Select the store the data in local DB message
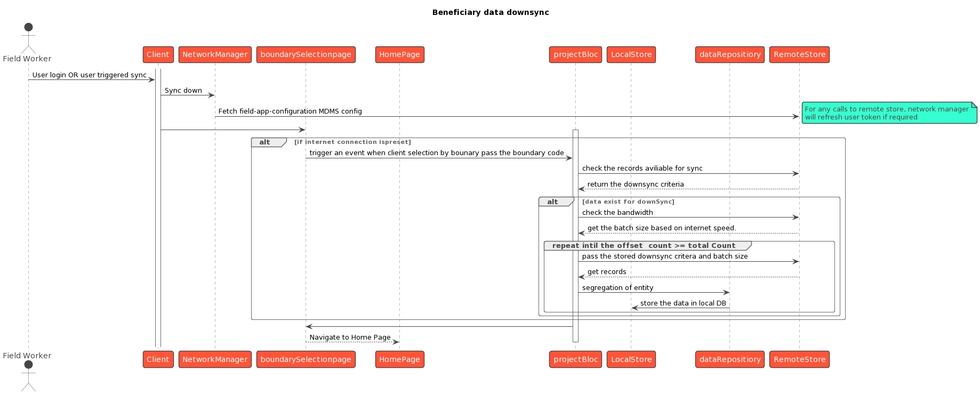 click(682, 303)
